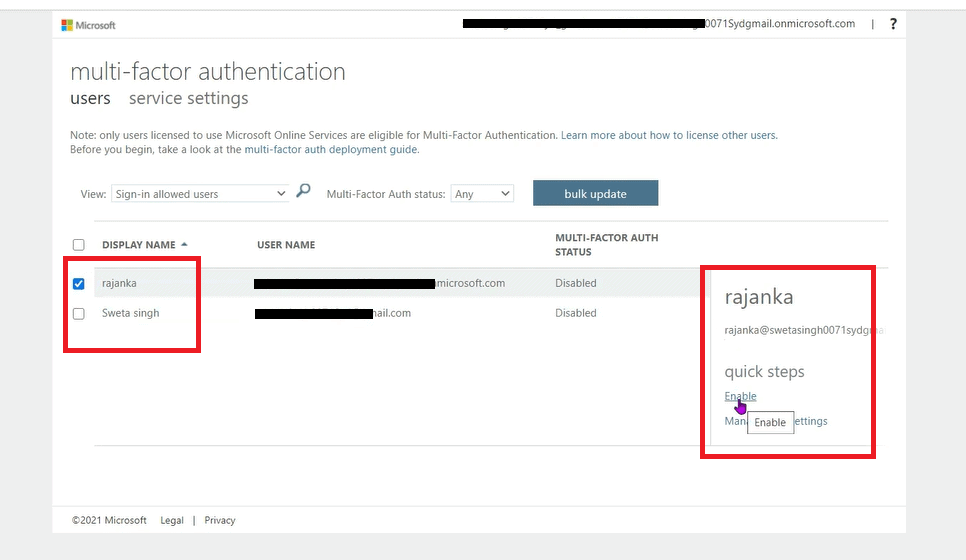The height and width of the screenshot is (560, 966).
Task: Open the Privacy link in footer
Action: [x=220, y=520]
